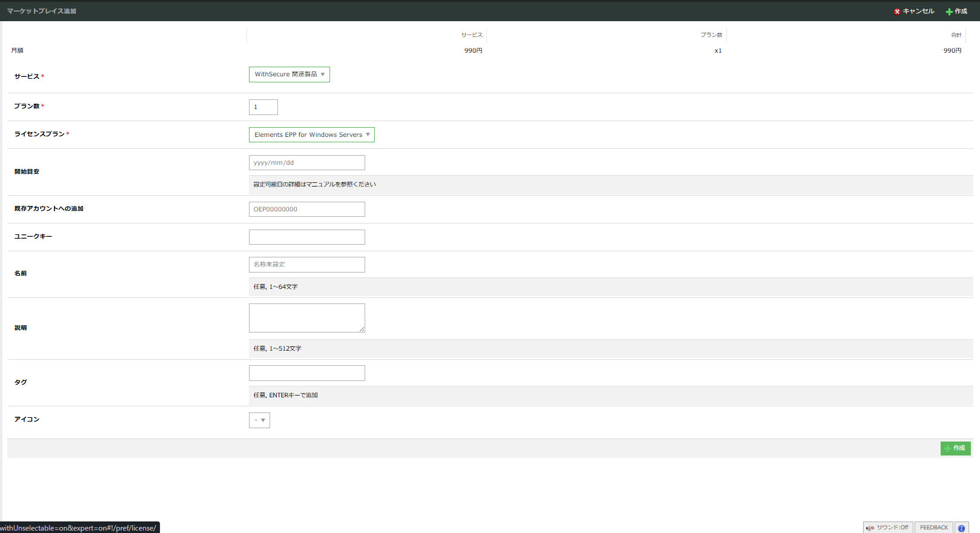Click the タグ input field
Screen dimensions: 980x533
pyautogui.click(x=307, y=373)
